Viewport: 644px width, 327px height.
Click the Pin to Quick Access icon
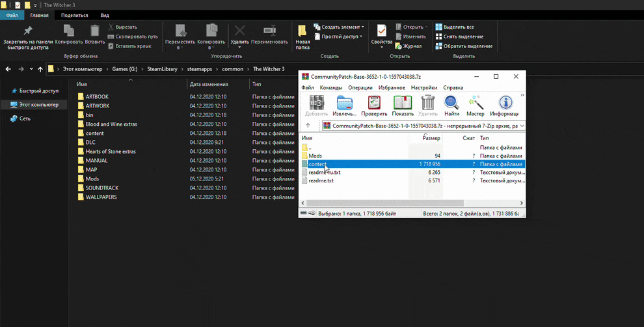tap(28, 31)
